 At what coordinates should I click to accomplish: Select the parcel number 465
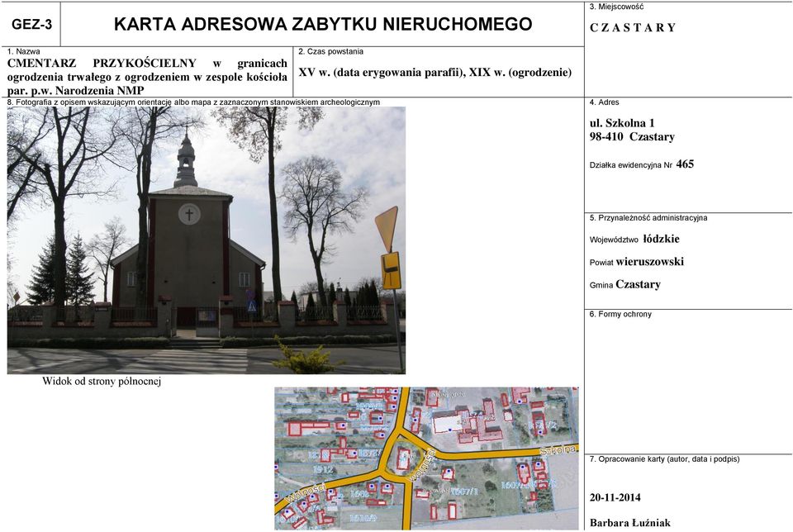tap(685, 164)
